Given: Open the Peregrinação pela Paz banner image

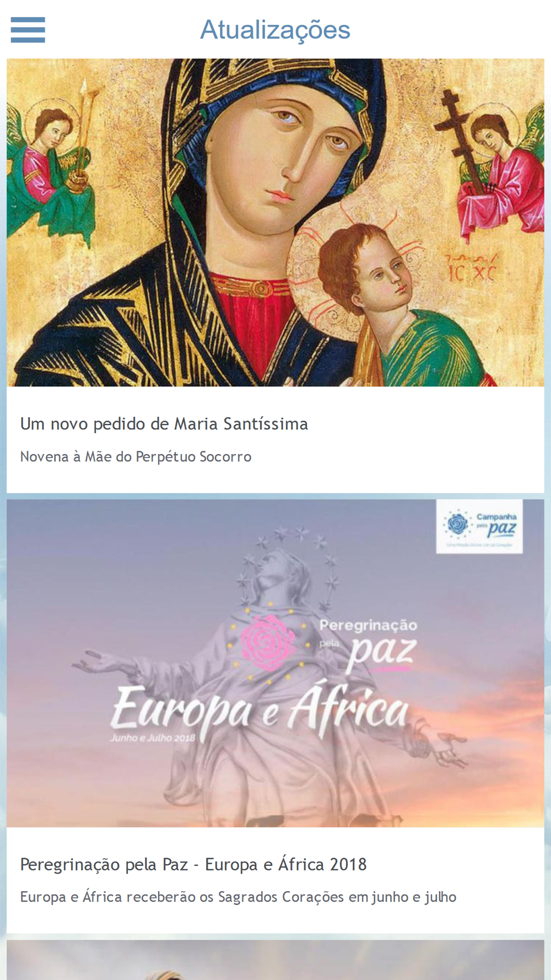Looking at the screenshot, I should (x=275, y=663).
